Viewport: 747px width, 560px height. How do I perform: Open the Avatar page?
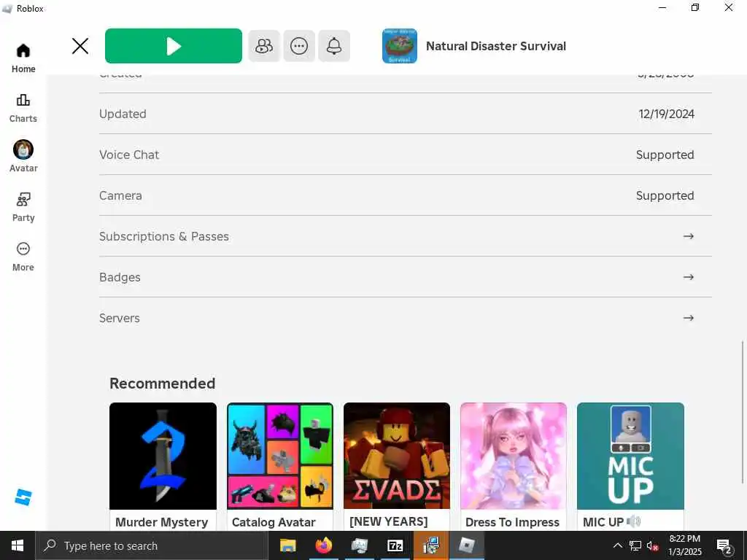[23, 157]
